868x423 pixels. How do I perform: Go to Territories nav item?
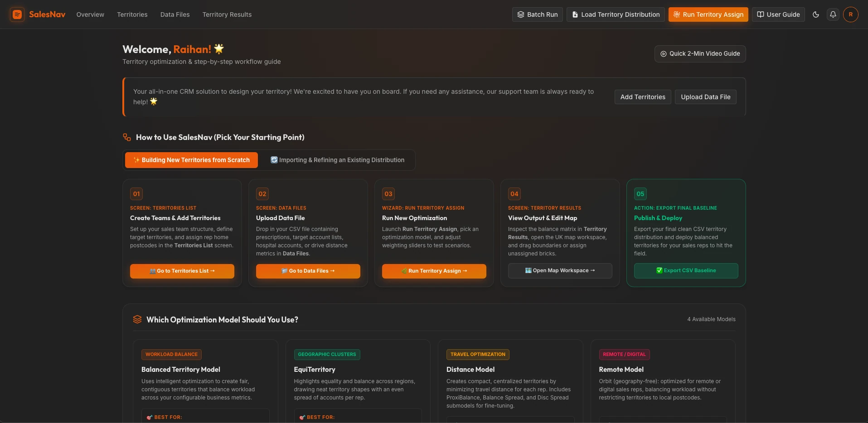132,14
